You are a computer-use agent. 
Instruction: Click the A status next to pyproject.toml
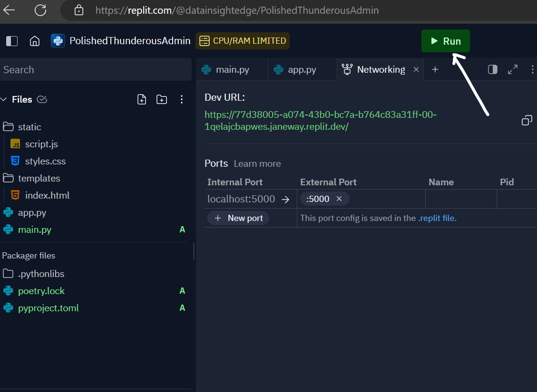tap(182, 308)
